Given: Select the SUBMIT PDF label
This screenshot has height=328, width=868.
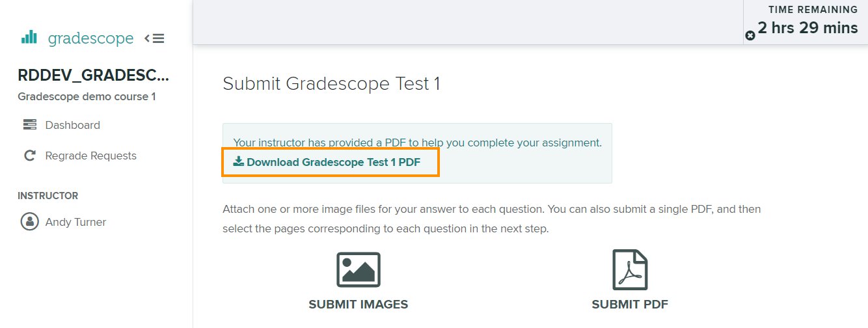Looking at the screenshot, I should 630,305.
